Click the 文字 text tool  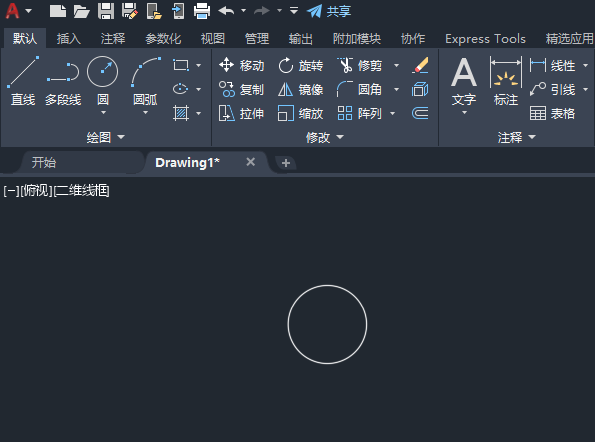[464, 82]
